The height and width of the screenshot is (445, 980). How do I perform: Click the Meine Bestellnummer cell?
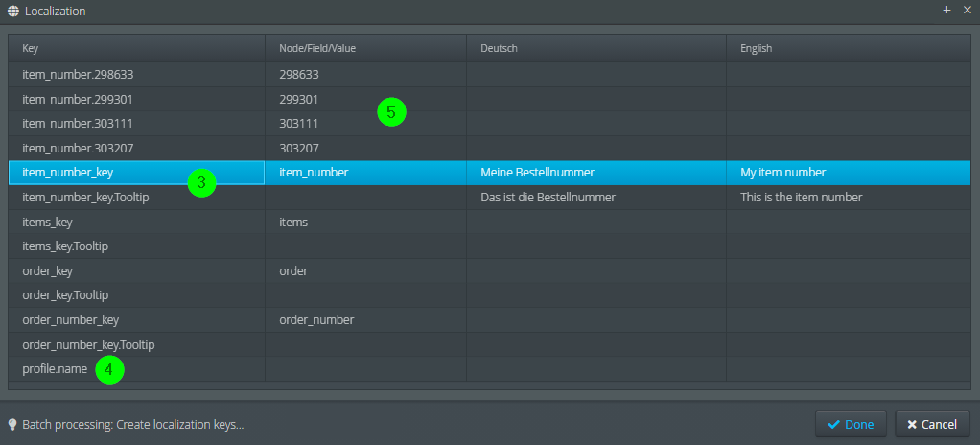[x=596, y=173]
